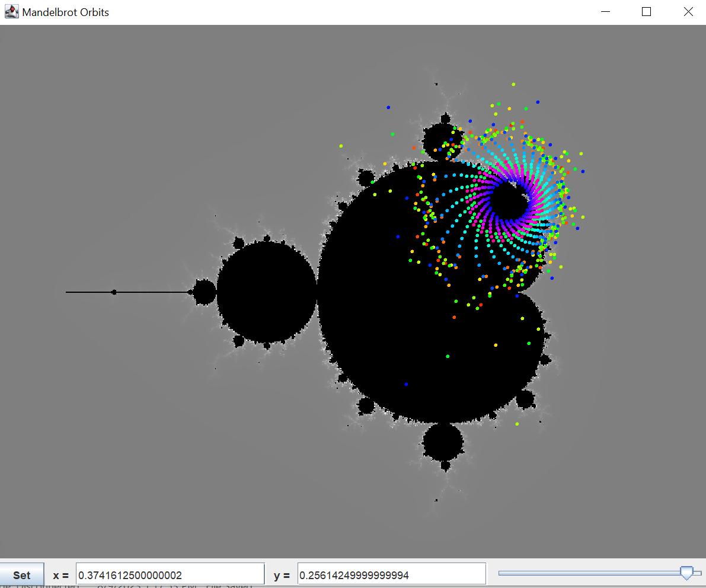Focus the y coordinate input field
This screenshot has width=706, height=588.
point(392,575)
